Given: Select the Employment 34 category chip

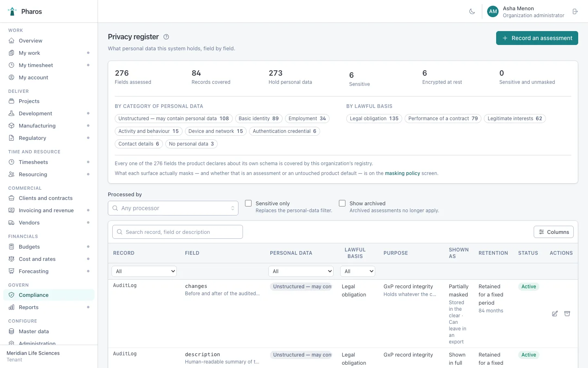Looking at the screenshot, I should click(x=307, y=119).
